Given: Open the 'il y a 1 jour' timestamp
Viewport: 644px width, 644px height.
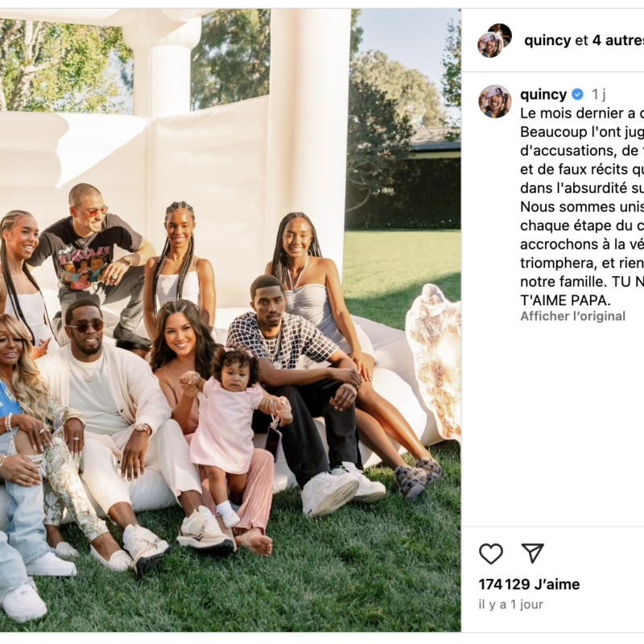Looking at the screenshot, I should coord(511,605).
